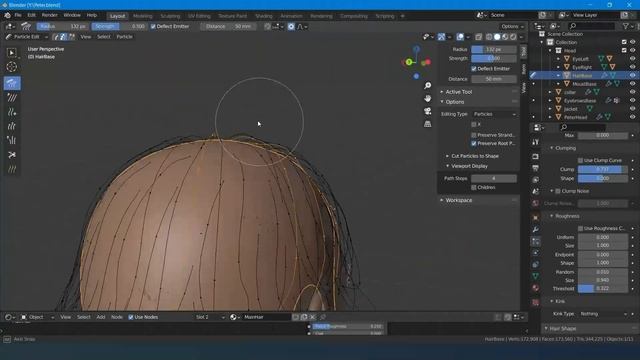
Task: Switch to Sculpting workspace tab
Action: click(170, 16)
